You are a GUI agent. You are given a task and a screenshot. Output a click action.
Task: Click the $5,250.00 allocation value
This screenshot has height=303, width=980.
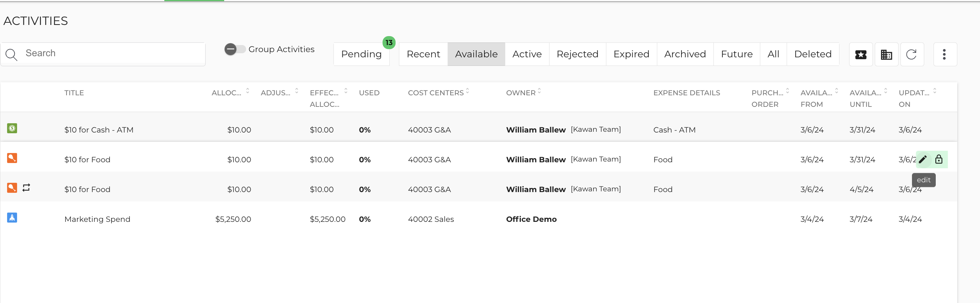pos(233,219)
